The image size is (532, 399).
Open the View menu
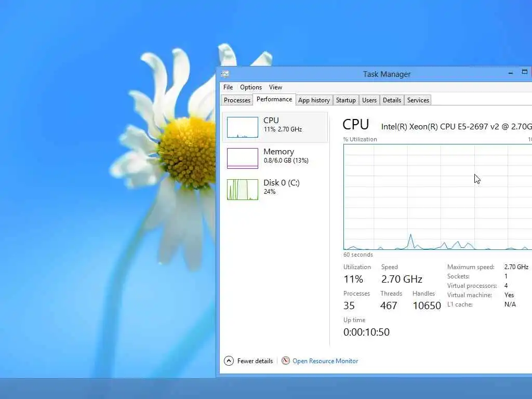[275, 87]
